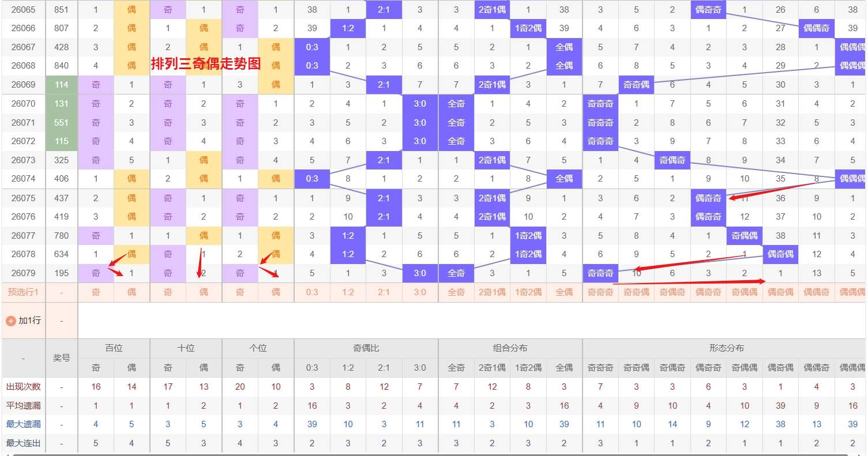Click the 2奇1偶 cell in row 26075
Screen dimensions: 868x456
pos(492,198)
